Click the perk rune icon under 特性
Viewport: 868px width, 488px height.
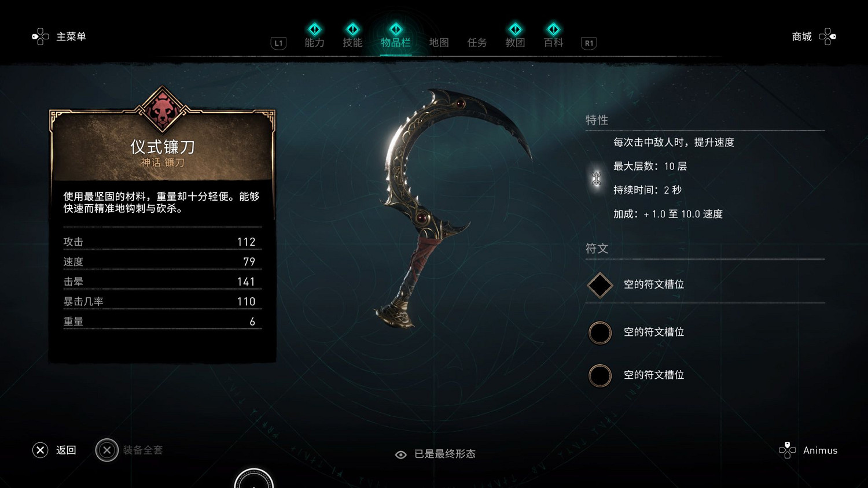(x=597, y=178)
